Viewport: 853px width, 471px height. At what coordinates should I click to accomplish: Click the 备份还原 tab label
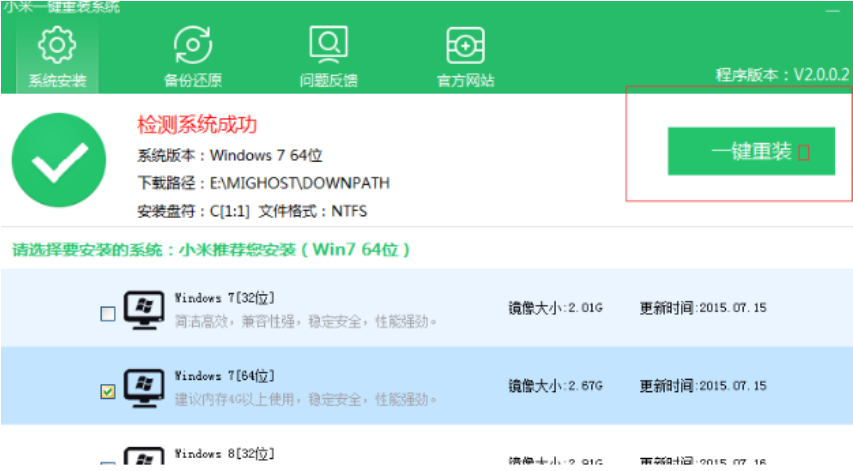point(193,80)
